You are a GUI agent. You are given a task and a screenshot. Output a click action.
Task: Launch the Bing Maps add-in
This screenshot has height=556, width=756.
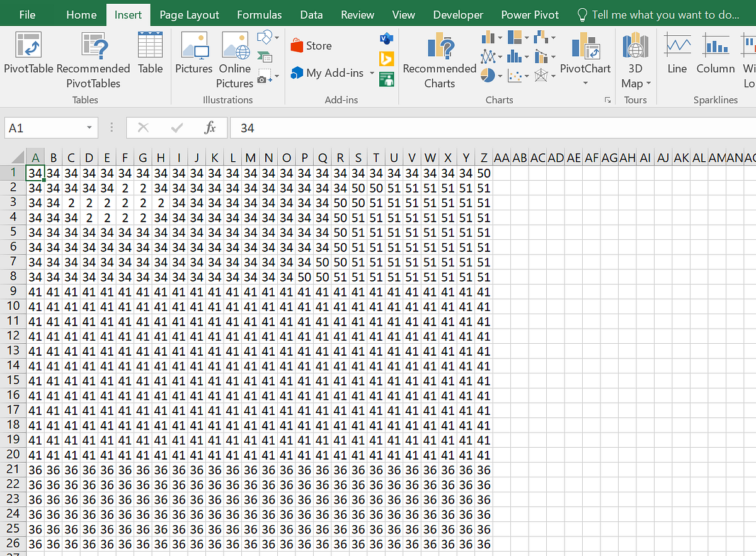pos(386,59)
